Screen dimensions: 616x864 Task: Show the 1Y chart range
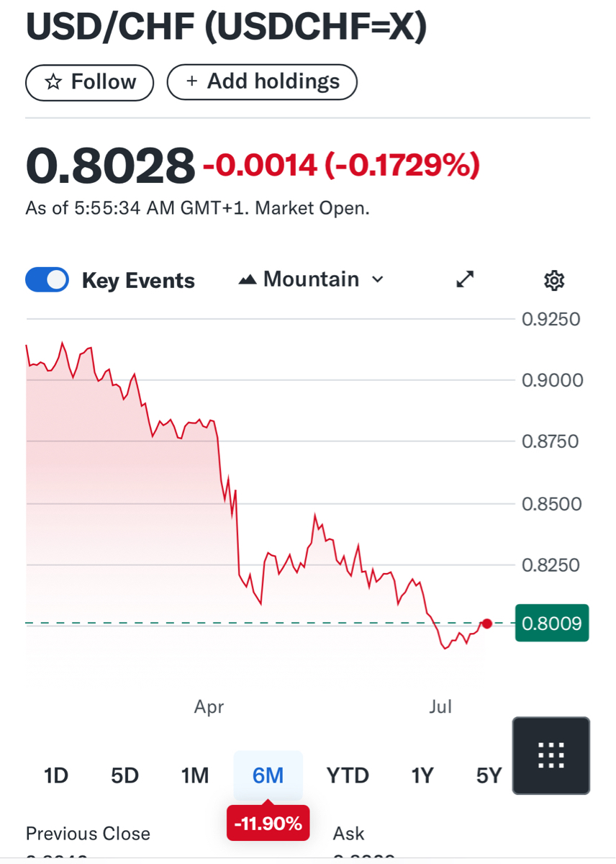coord(422,775)
